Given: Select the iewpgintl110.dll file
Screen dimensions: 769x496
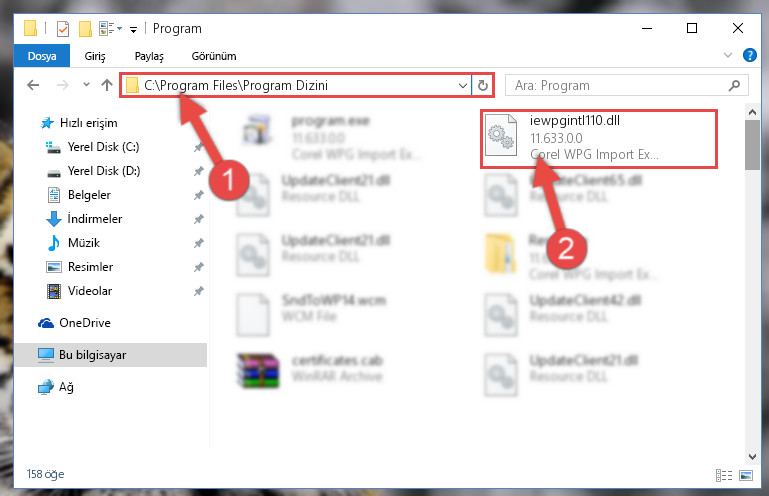Looking at the screenshot, I should [x=598, y=138].
